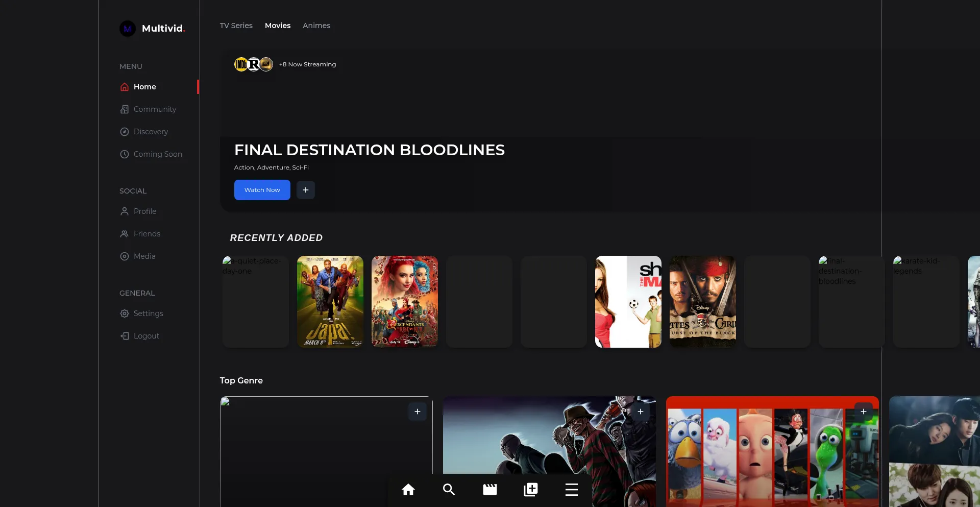Image resolution: width=980 pixels, height=507 pixels.
Task: Click the clapperboard movies icon in bottom bar
Action: (489, 490)
